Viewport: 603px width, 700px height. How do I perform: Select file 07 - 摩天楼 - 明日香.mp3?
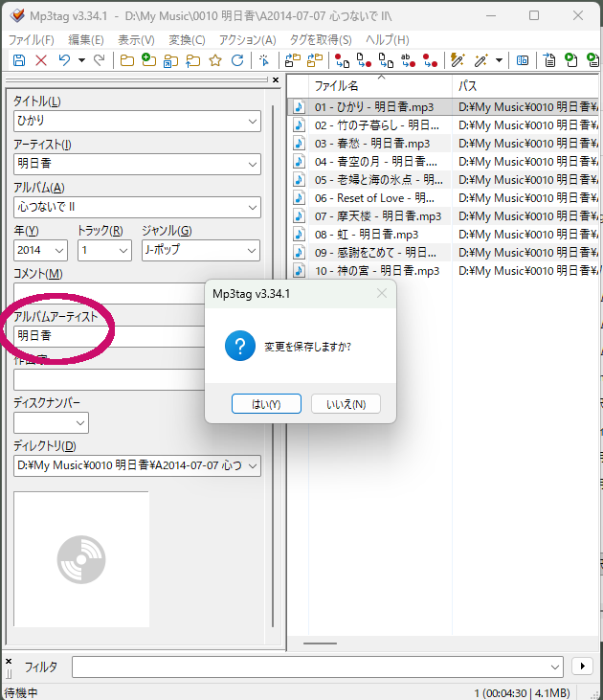coord(378,216)
